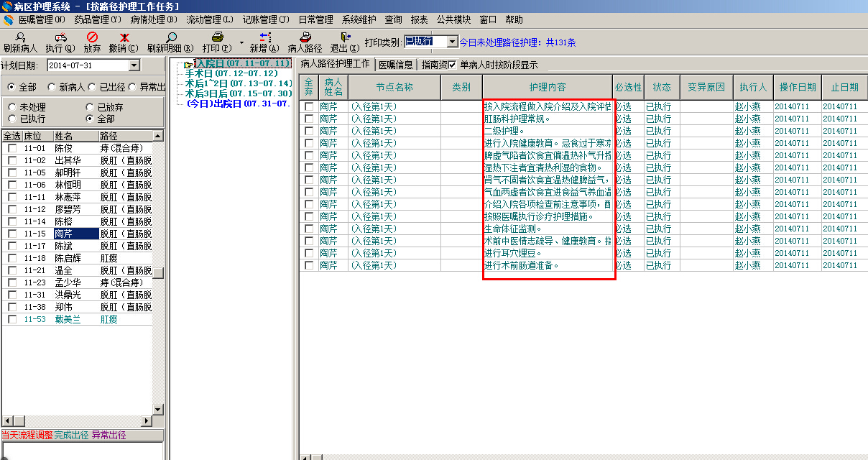The width and height of the screenshot is (868, 460).
Task: Check the box for bed 11-53 戴美兰
Action: coord(12,319)
